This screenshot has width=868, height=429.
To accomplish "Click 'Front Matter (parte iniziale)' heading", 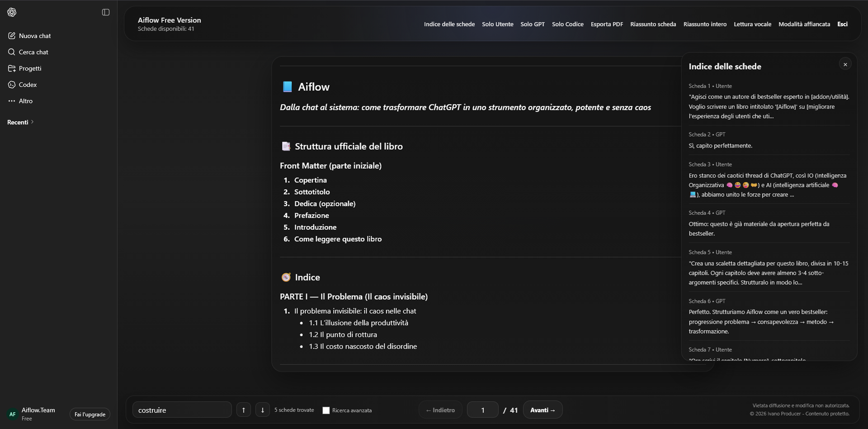I will (330, 166).
